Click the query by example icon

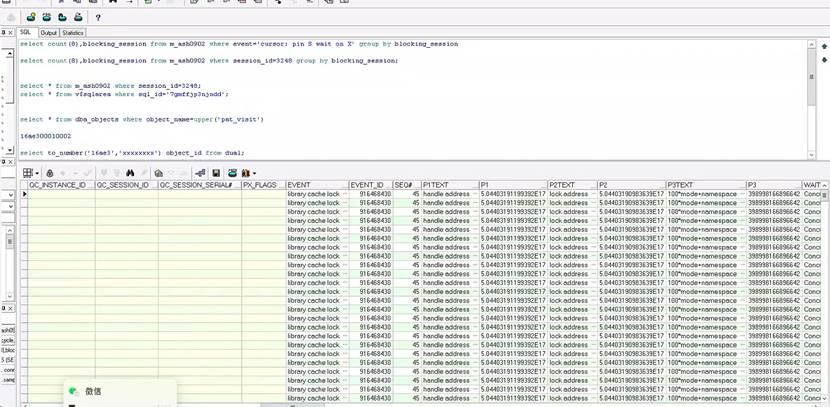click(x=158, y=173)
